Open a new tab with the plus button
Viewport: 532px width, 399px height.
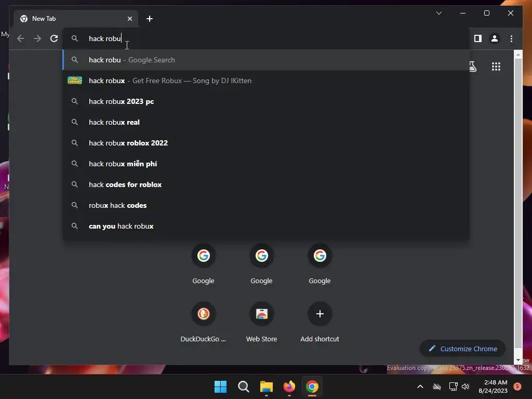tap(150, 19)
